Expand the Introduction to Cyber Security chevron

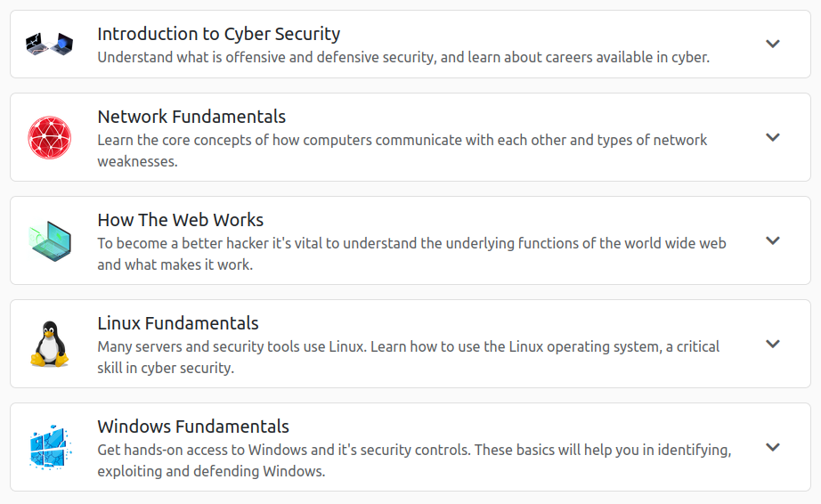(x=773, y=44)
